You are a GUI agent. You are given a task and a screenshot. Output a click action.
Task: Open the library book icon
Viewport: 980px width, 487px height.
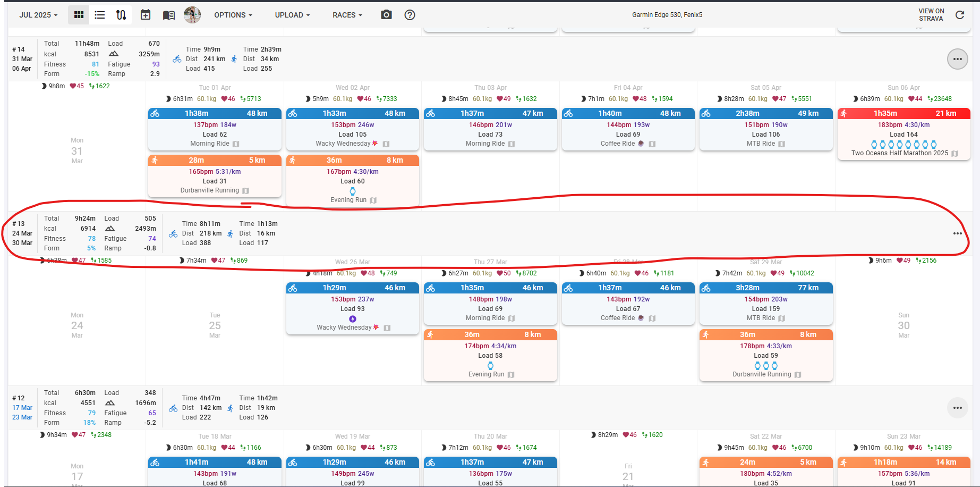[169, 15]
